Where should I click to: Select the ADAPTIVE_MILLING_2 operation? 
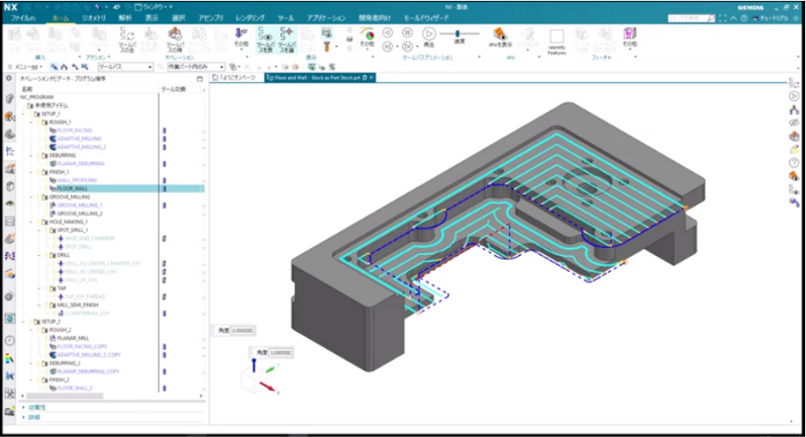[x=81, y=147]
